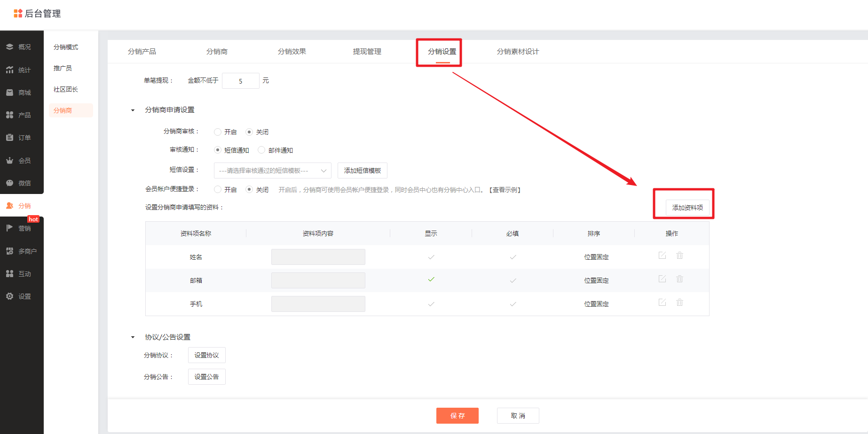The image size is (868, 434).
Task: Click the 添加短信模板 button
Action: click(x=363, y=170)
